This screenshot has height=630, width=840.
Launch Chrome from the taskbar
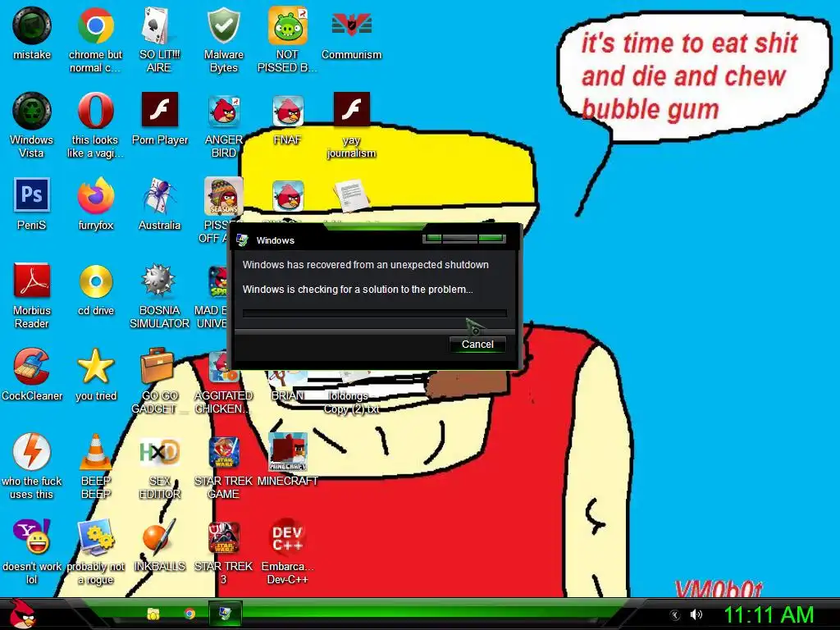pyautogui.click(x=189, y=614)
